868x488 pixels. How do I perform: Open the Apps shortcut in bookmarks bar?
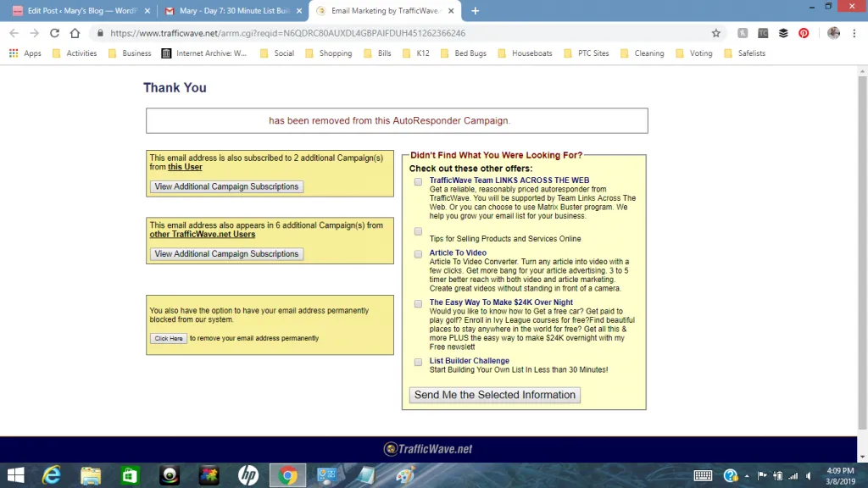(x=25, y=53)
